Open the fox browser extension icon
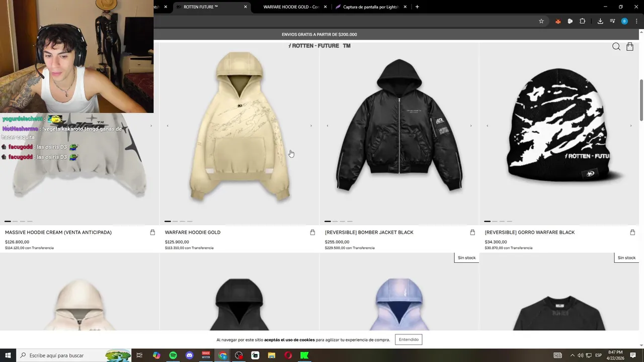 click(x=558, y=21)
